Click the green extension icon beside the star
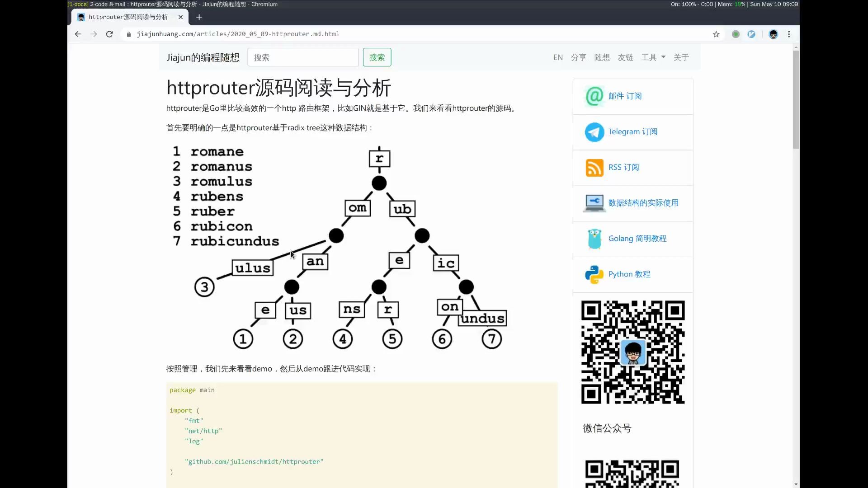Viewport: 868px width, 488px height. click(x=736, y=34)
